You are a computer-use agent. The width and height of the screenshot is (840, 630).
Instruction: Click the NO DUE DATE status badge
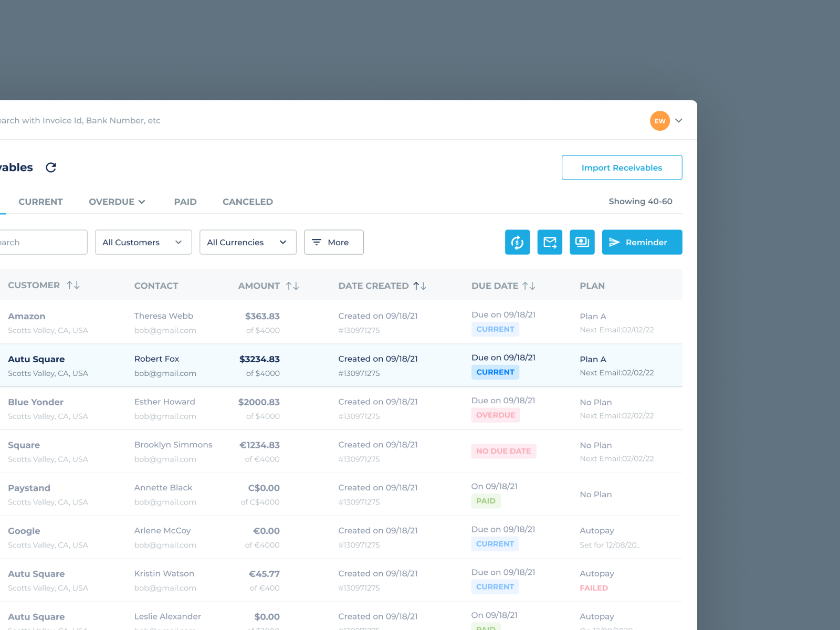pos(503,451)
